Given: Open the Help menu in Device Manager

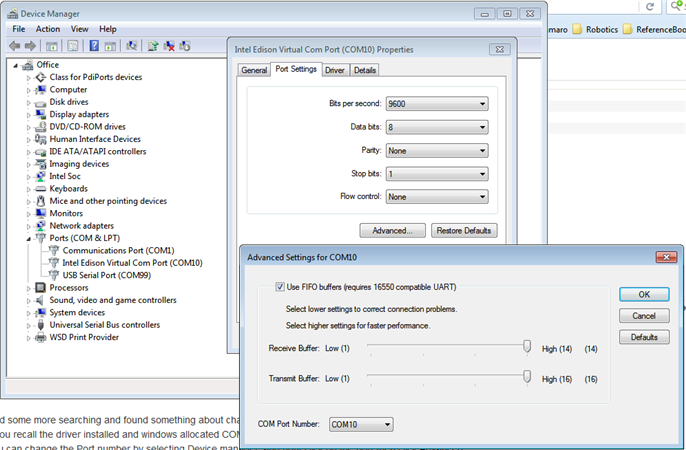Looking at the screenshot, I should point(108,29).
